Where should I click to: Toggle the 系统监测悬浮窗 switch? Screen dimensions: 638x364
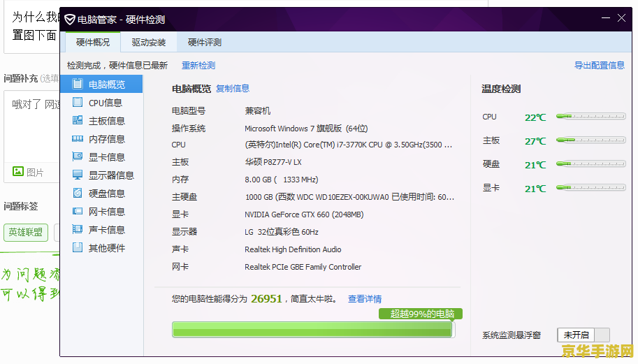pyautogui.click(x=583, y=335)
